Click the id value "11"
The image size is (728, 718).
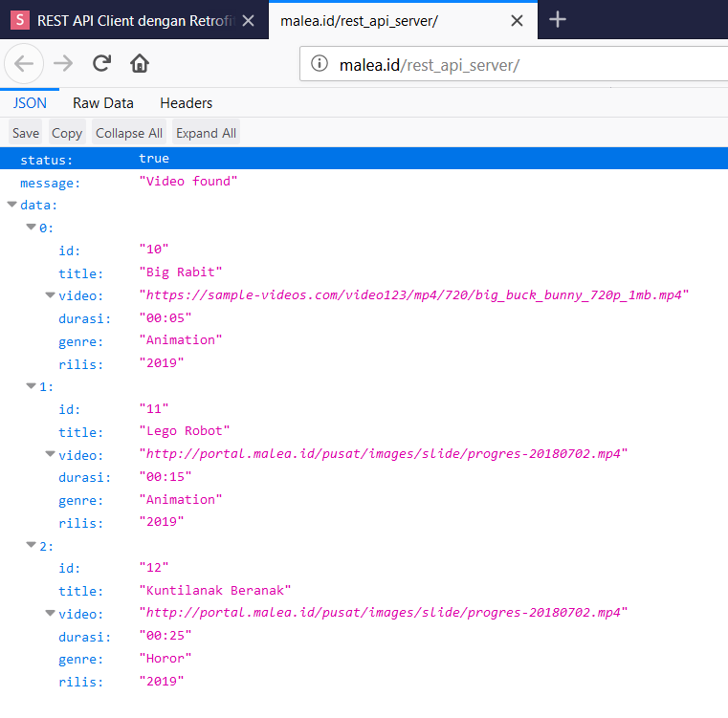tap(154, 408)
